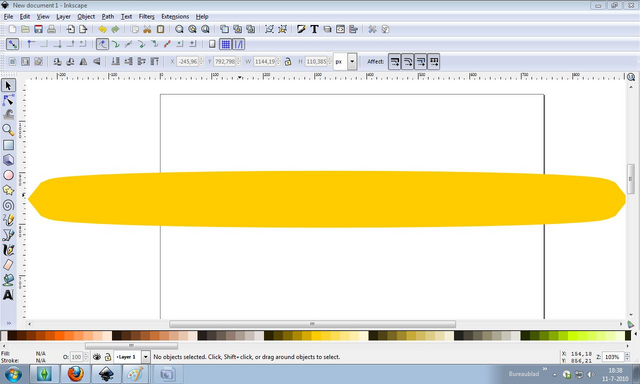The width and height of the screenshot is (640, 384).
Task: Click the Import icon
Action: (x=70, y=29)
